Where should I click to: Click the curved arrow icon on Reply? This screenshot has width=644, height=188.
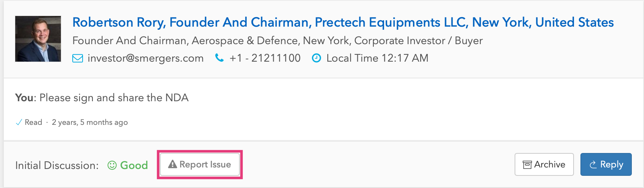(593, 165)
